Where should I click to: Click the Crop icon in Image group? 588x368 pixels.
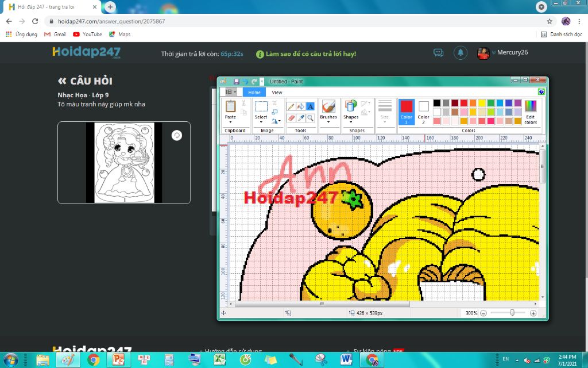point(274,103)
